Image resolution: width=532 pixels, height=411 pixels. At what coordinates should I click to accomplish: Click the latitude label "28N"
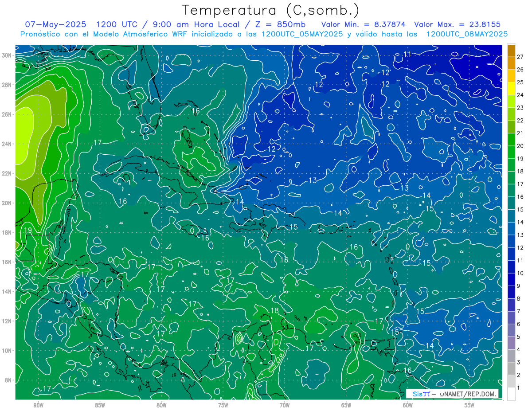point(7,85)
